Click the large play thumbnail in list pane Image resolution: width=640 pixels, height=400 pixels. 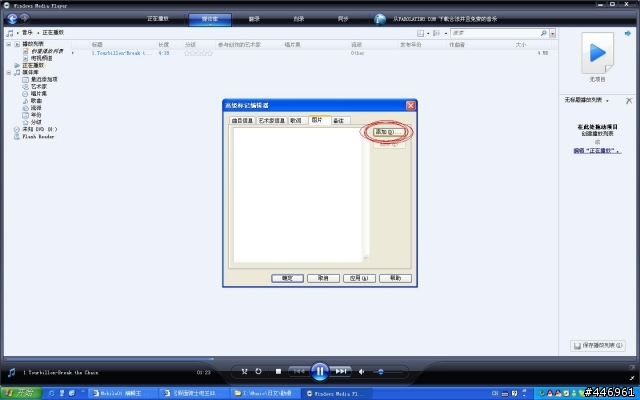(598, 53)
